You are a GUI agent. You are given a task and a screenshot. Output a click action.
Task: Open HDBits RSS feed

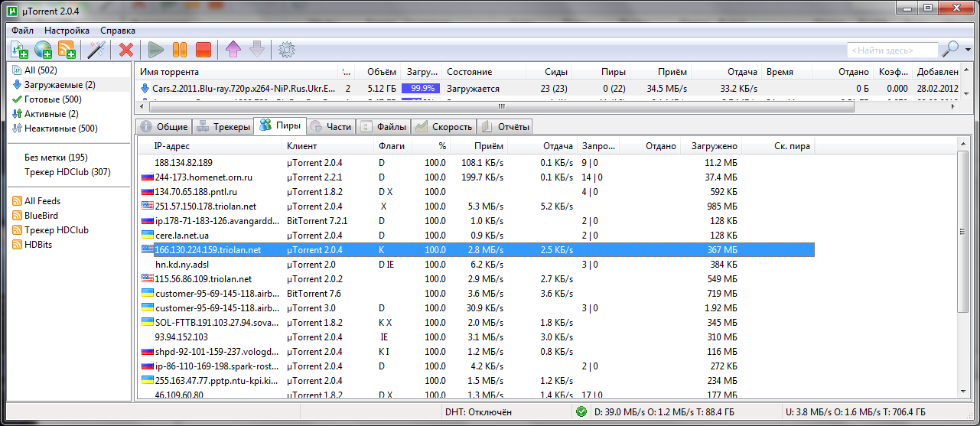click(x=32, y=245)
